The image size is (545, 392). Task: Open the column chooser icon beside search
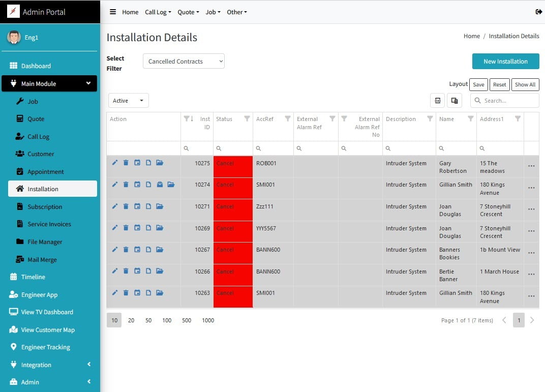coord(454,101)
